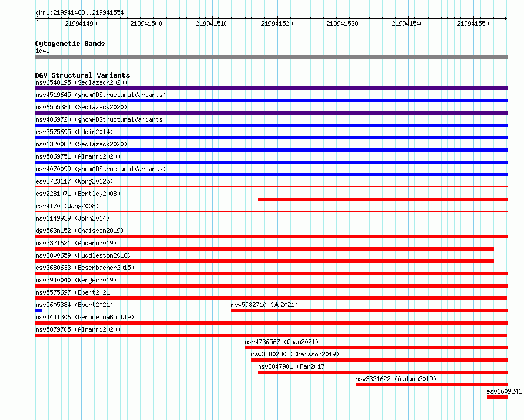This screenshot has height=420, width=524.
Task: Open the nsv4736567 (Quan2021) variant
Action: pyautogui.click(x=281, y=342)
